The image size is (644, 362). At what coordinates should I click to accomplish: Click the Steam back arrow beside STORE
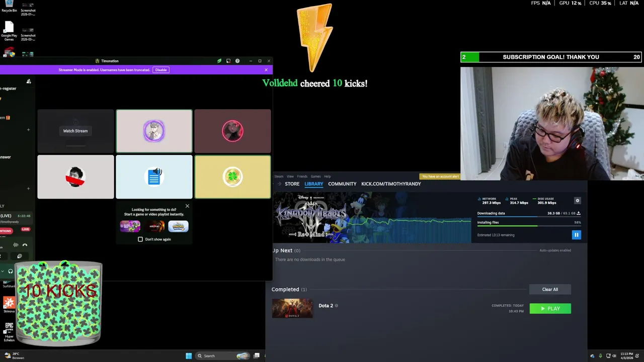pyautogui.click(x=279, y=184)
